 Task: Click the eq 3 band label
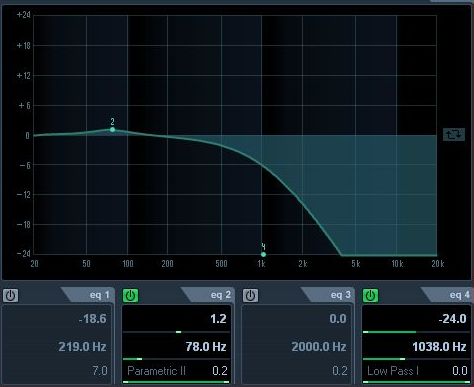(x=340, y=295)
